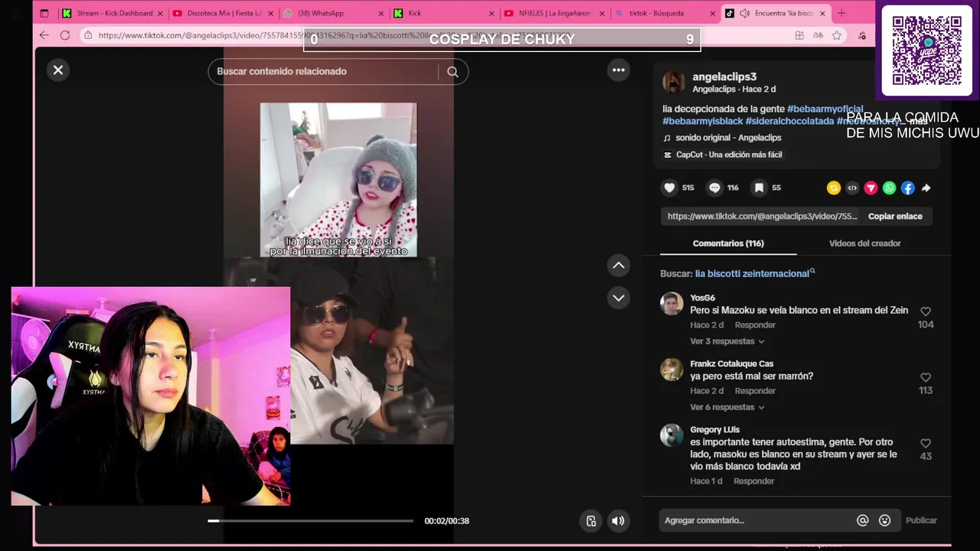Screen dimensions: 980x551
Task: Select the 'Videos del creador' tab
Action: coord(864,243)
